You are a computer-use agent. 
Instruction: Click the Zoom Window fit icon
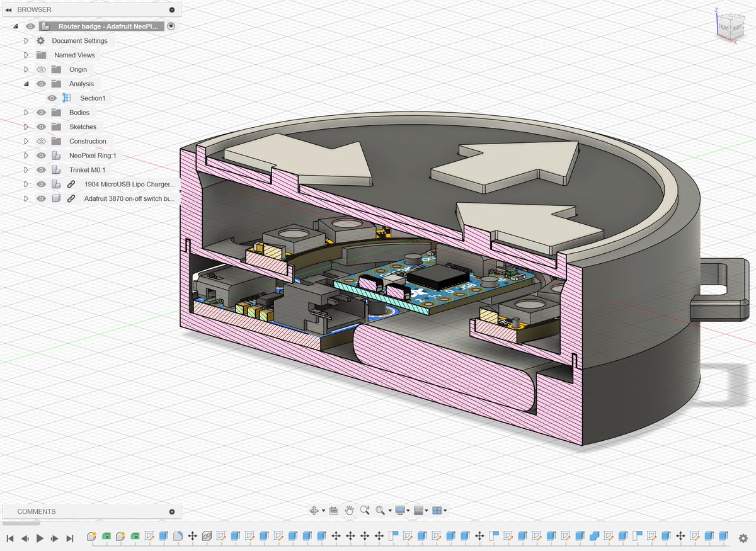pos(380,510)
